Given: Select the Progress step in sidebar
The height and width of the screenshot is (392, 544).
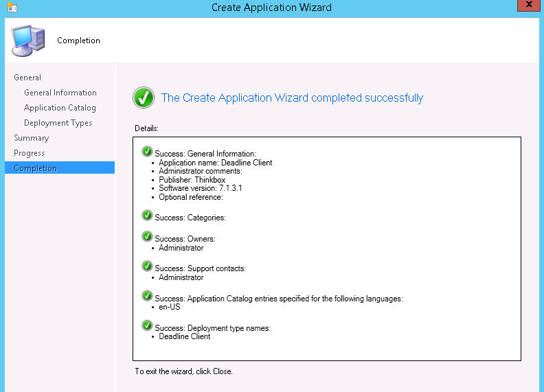Looking at the screenshot, I should (29, 153).
